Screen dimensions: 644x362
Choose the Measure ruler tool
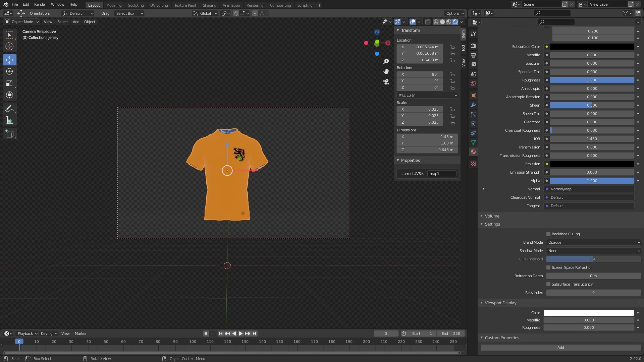(9, 120)
